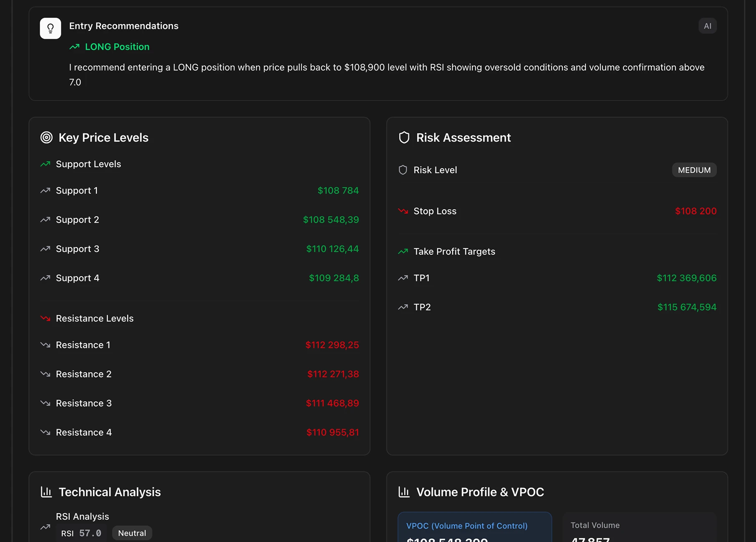Screen dimensions: 756x542
Task: Click the Technical Analysis heading
Action: pos(110,492)
